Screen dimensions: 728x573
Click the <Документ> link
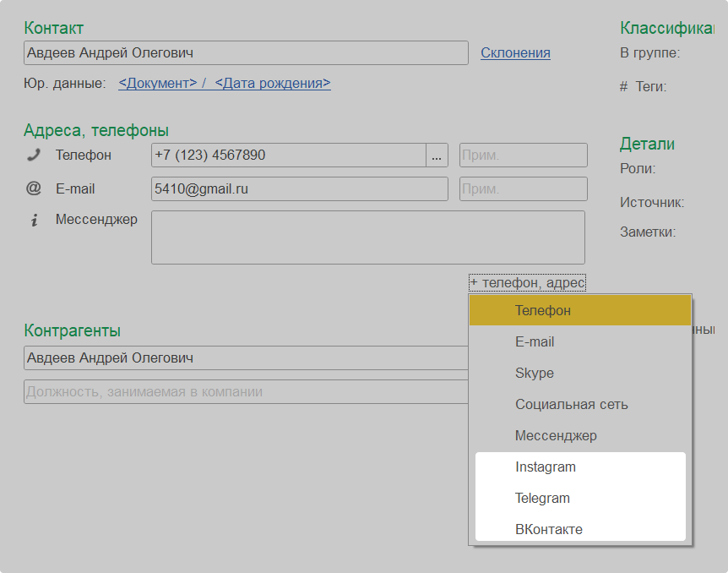(x=158, y=84)
